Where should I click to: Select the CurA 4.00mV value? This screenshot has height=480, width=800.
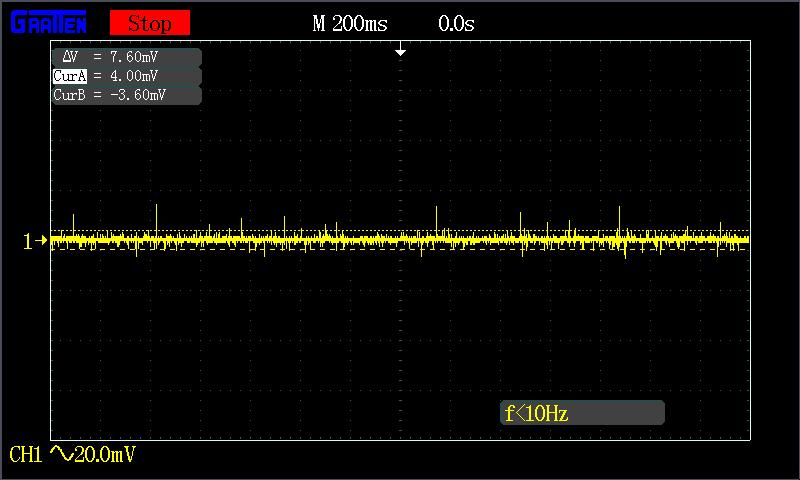pos(134,76)
